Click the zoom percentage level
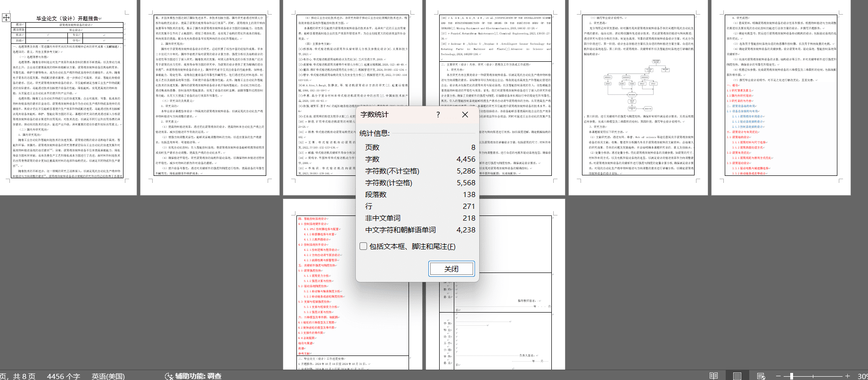Screen dimensions: 868x380 click(862, 376)
